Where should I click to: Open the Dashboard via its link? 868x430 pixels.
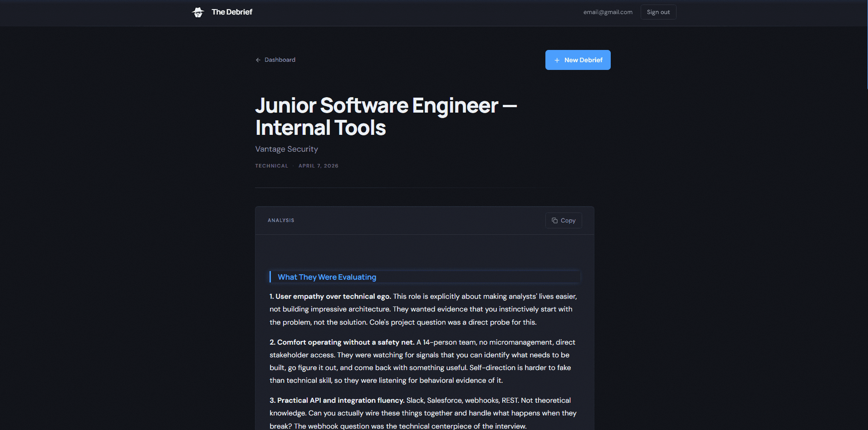click(x=280, y=59)
